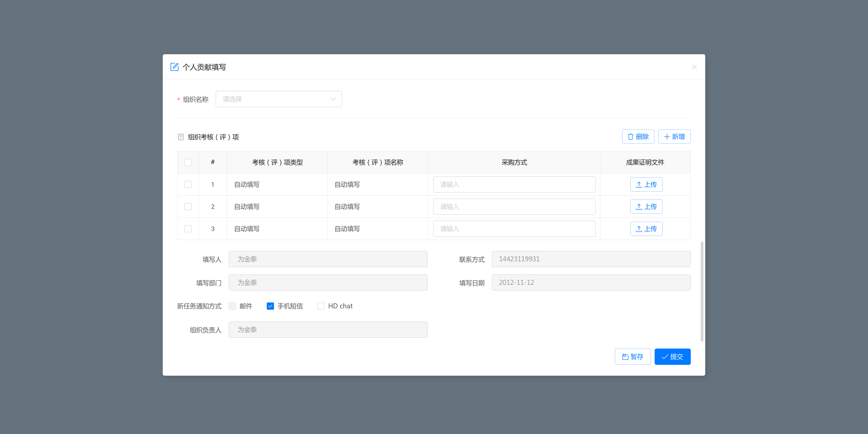Viewport: 868px width, 434px height.
Task: Click the 考核（评）项名称 column header
Action: [378, 162]
